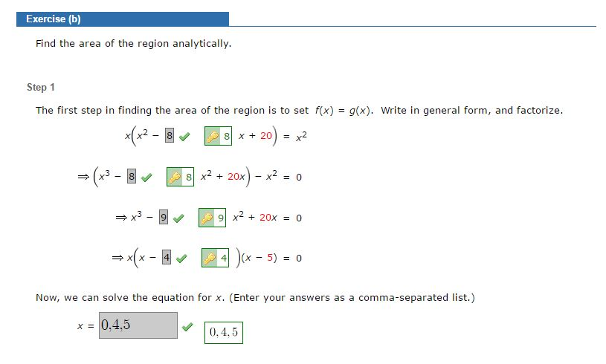Viewport: 606px width, 364px height.
Task: Click the answer key box showing 0, 4, 5
Action: click(224, 332)
